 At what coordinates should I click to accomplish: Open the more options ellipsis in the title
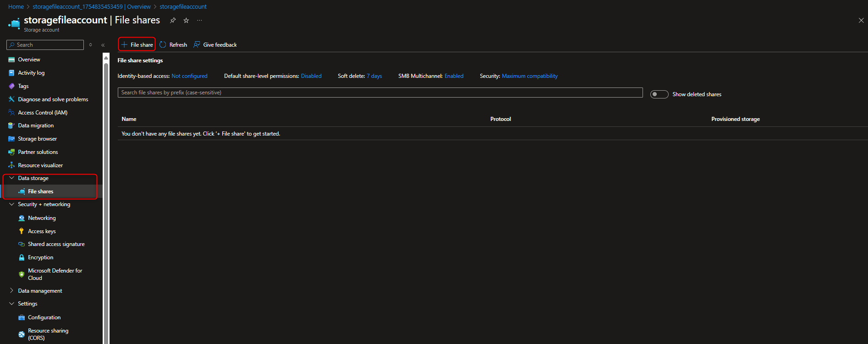click(199, 20)
